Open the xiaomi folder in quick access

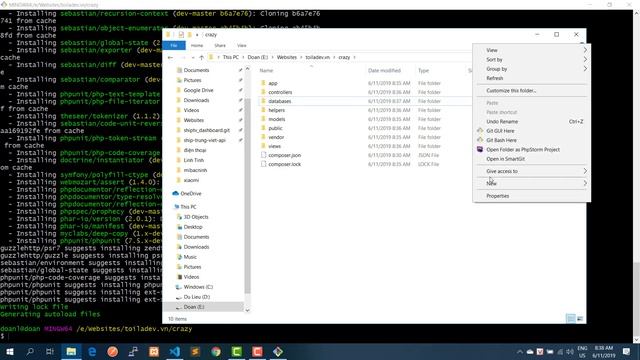191,180
